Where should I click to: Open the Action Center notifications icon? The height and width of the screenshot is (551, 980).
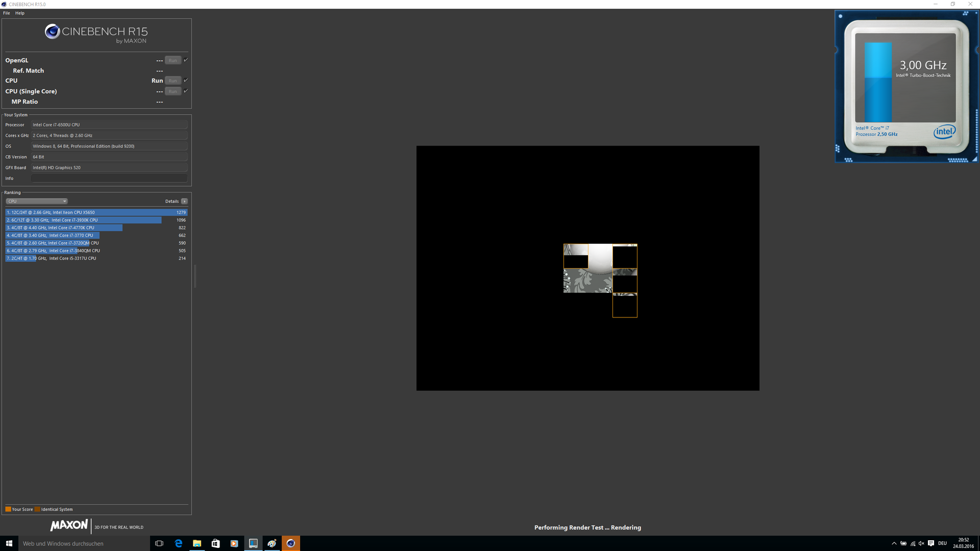931,543
